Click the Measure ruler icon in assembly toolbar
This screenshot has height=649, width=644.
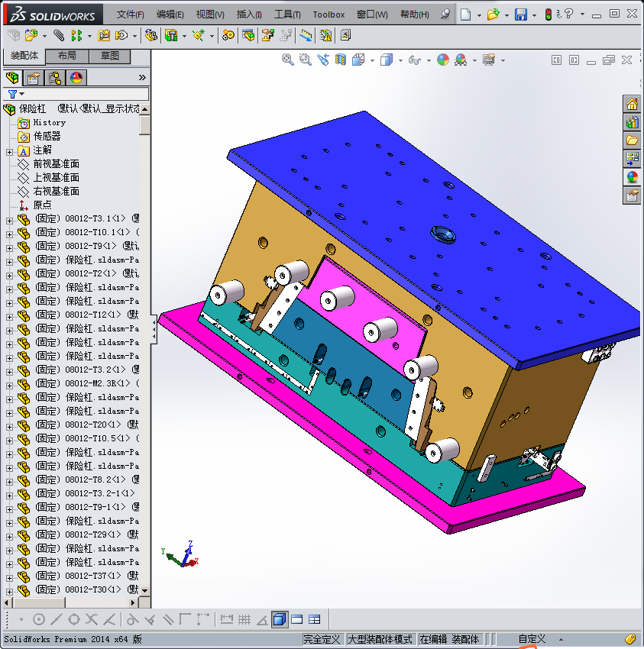coord(306,35)
